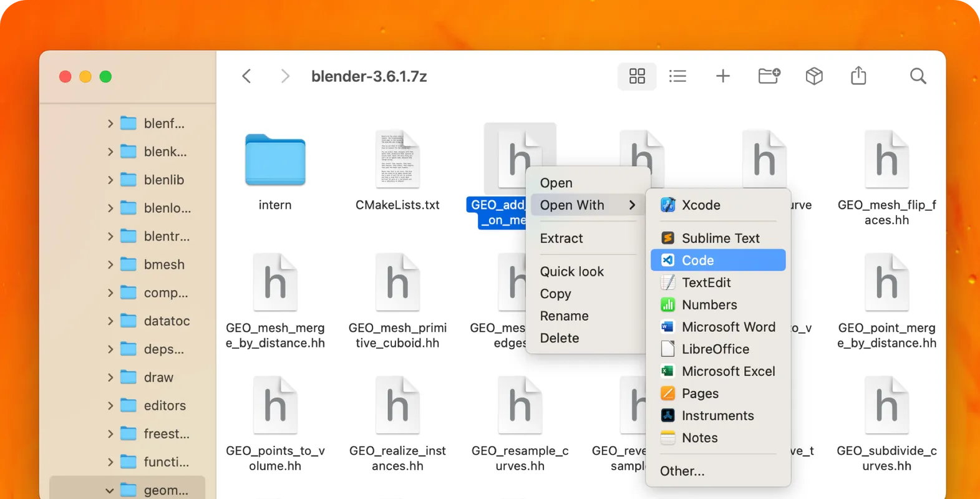Expand the blenlib folder in sidebar
The height and width of the screenshot is (499, 980).
click(x=110, y=180)
